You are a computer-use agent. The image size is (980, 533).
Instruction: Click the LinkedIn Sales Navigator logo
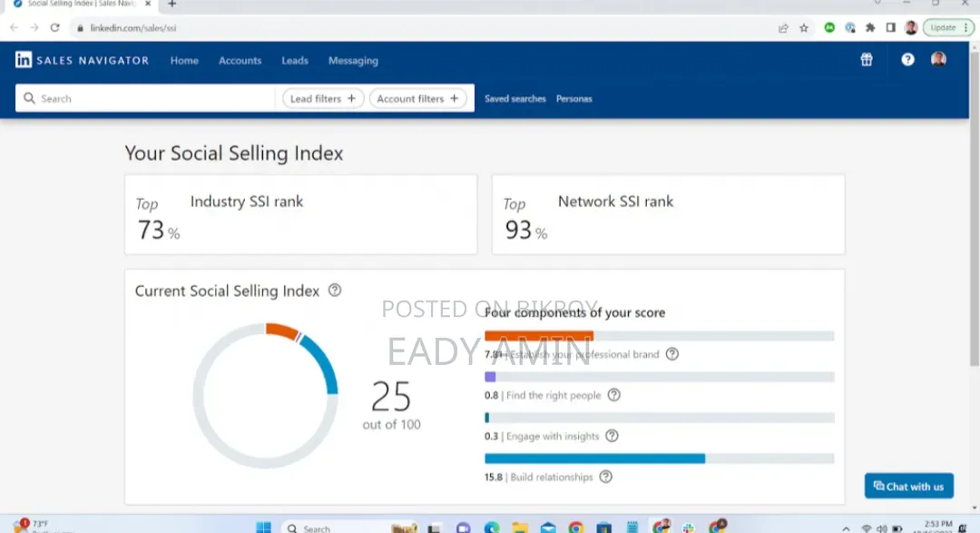pyautogui.click(x=82, y=60)
